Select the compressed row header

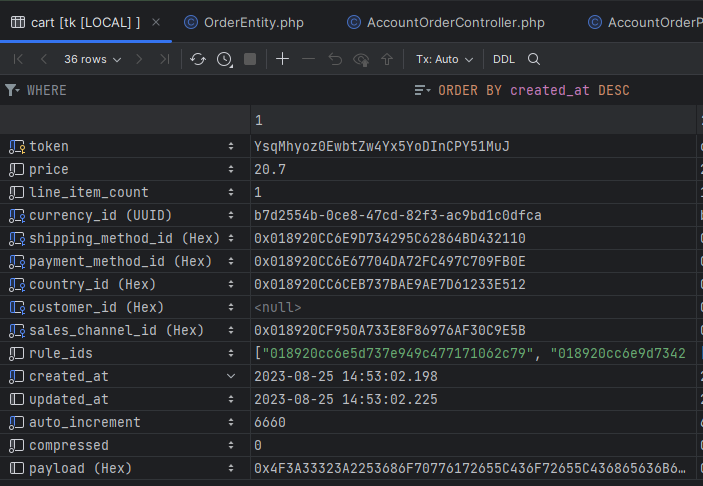click(x=125, y=445)
